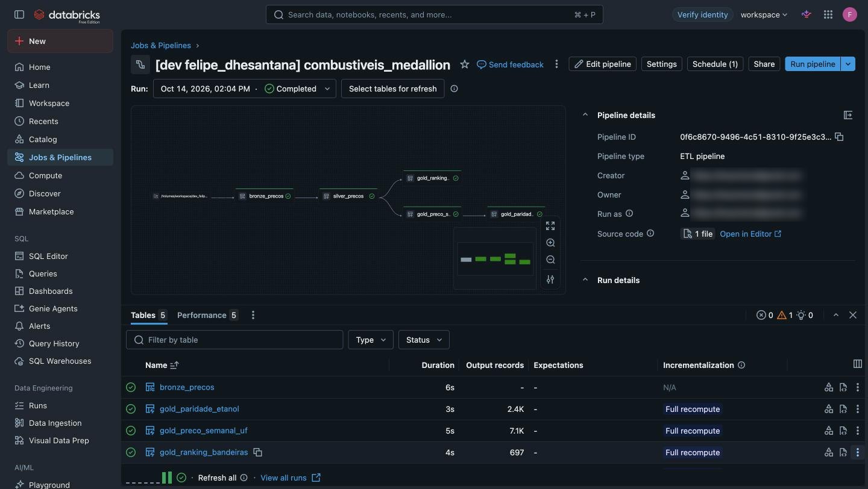Open the Run pipeline options arrow
Screen dimensions: 868x489
[848, 64]
